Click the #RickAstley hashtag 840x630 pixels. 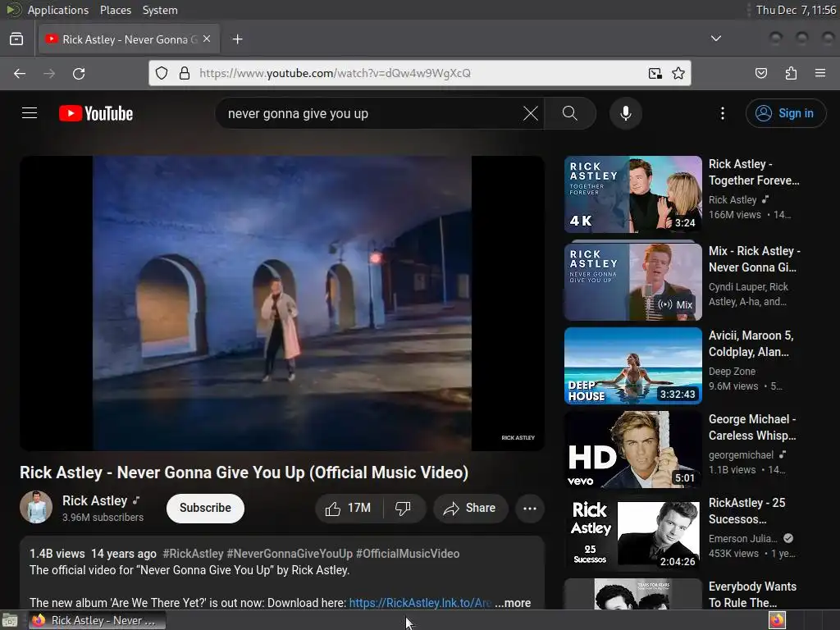(x=193, y=554)
